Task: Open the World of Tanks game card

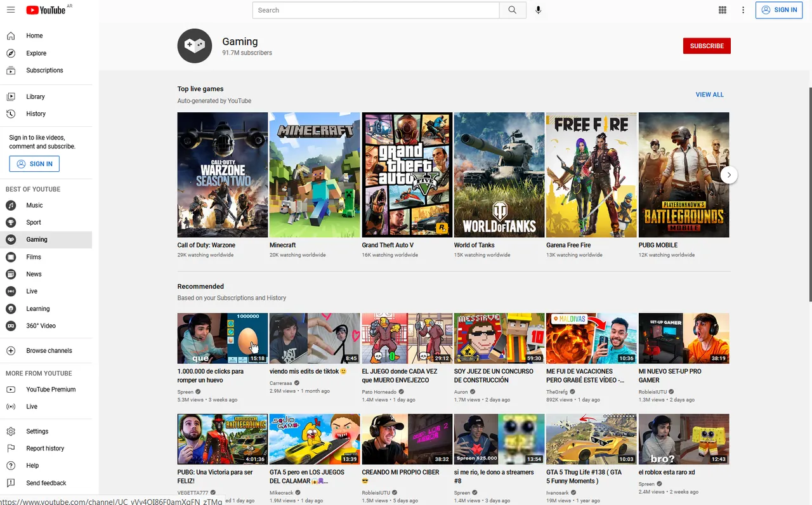Action: click(499, 185)
